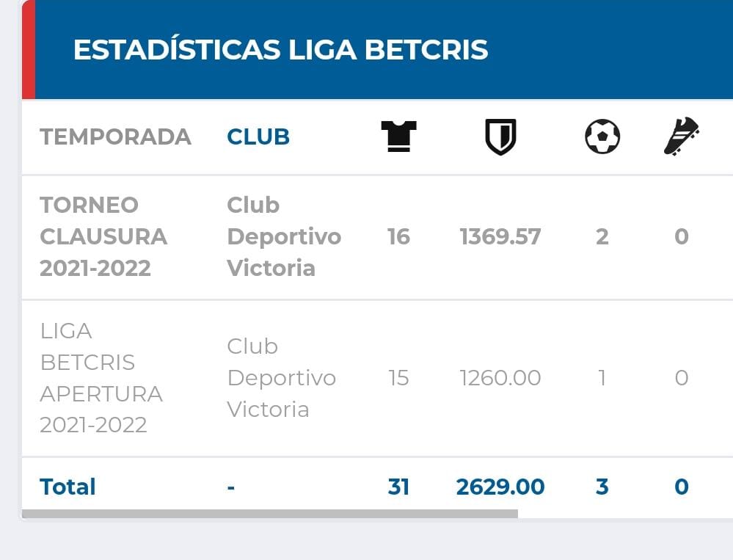Click the total appearances value 31
The height and width of the screenshot is (560, 733).
click(398, 487)
